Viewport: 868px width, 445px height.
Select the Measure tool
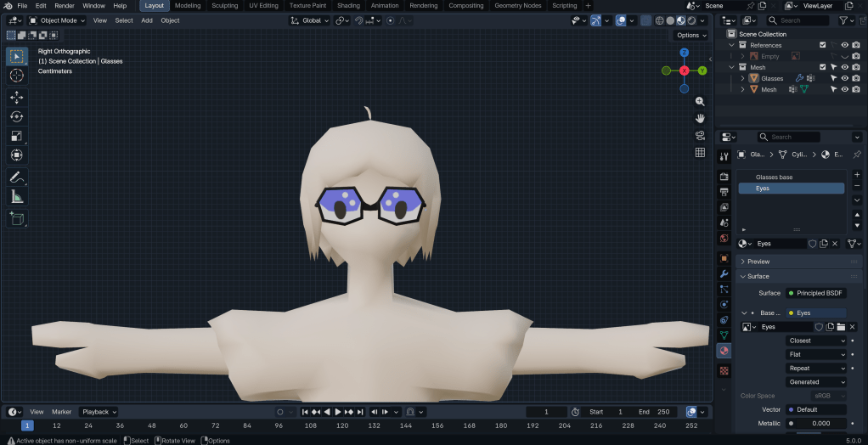pos(16,197)
